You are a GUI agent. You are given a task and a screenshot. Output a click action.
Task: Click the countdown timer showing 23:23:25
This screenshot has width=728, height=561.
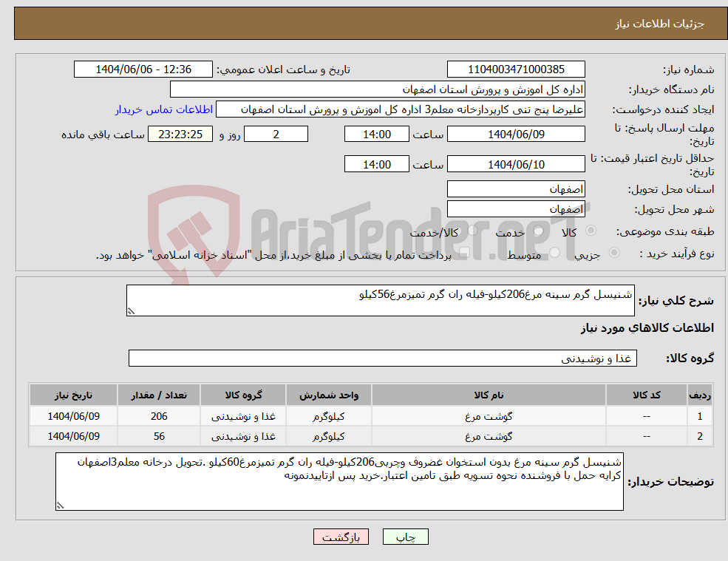tap(180, 134)
